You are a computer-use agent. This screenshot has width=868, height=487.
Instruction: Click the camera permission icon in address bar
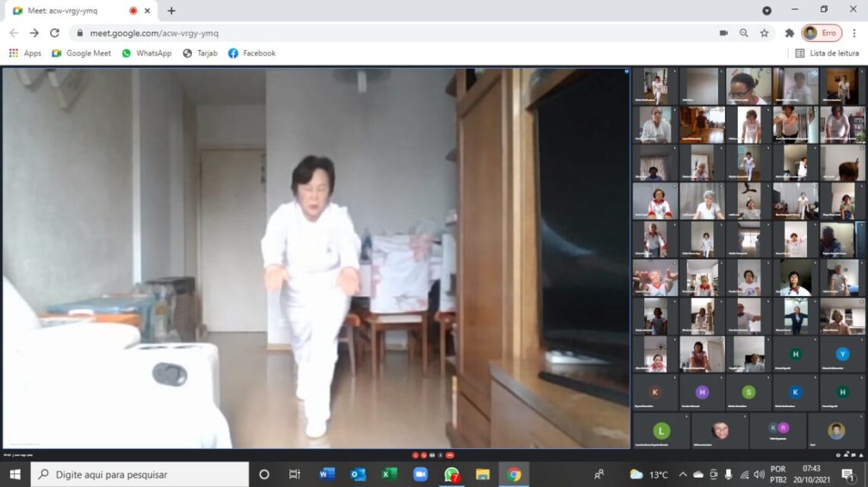pos(723,33)
